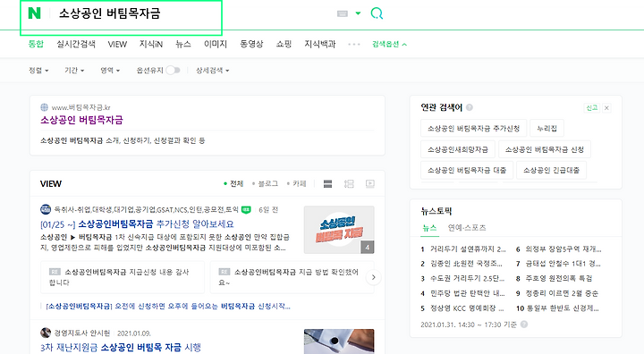Open the 기간 dropdown
The image size is (644, 354).
[74, 71]
